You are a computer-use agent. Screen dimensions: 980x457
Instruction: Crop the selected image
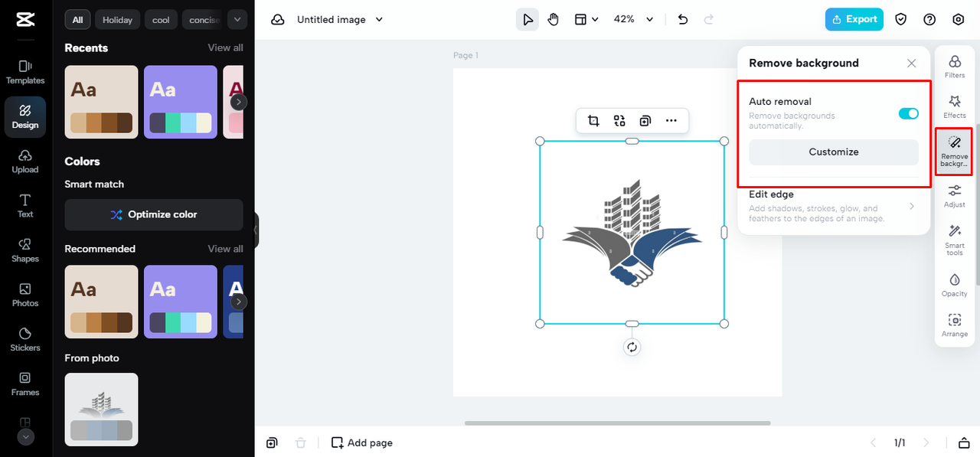pyautogui.click(x=593, y=120)
